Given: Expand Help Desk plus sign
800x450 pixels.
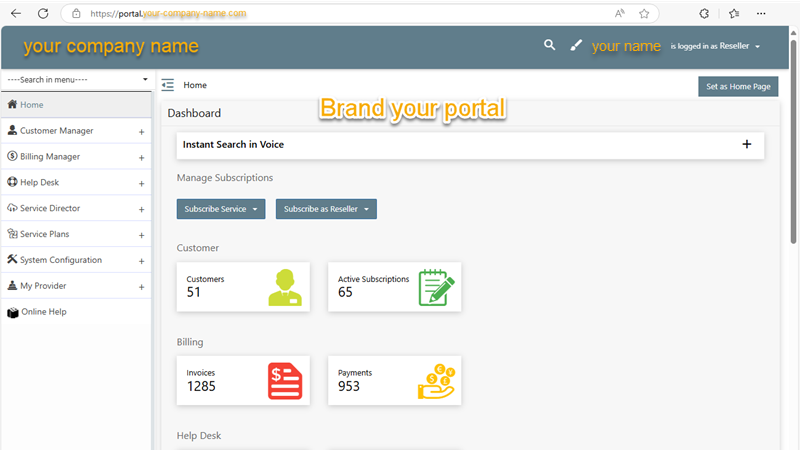Looking at the screenshot, I should (141, 183).
